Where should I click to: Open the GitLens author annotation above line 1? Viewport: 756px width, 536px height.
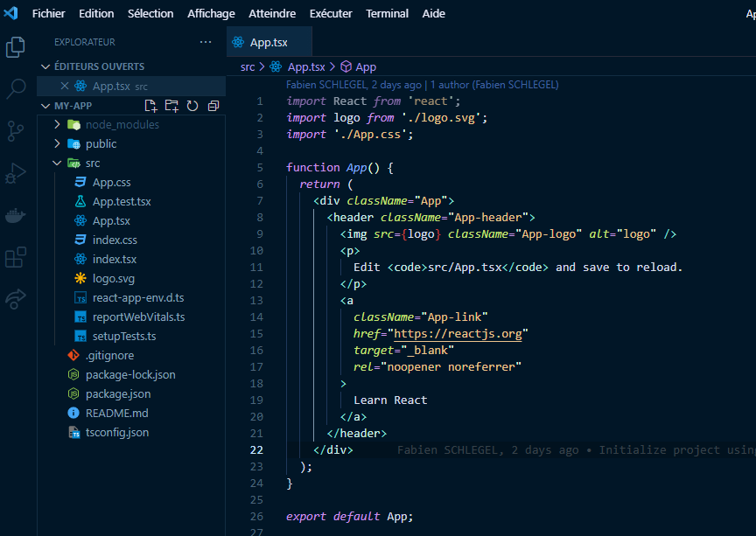click(422, 84)
